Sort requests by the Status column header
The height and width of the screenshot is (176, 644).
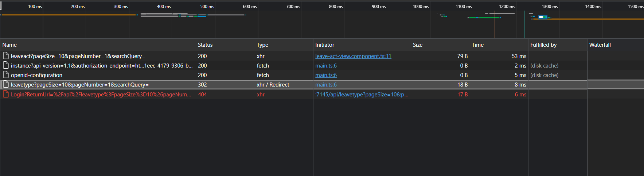[225, 45]
